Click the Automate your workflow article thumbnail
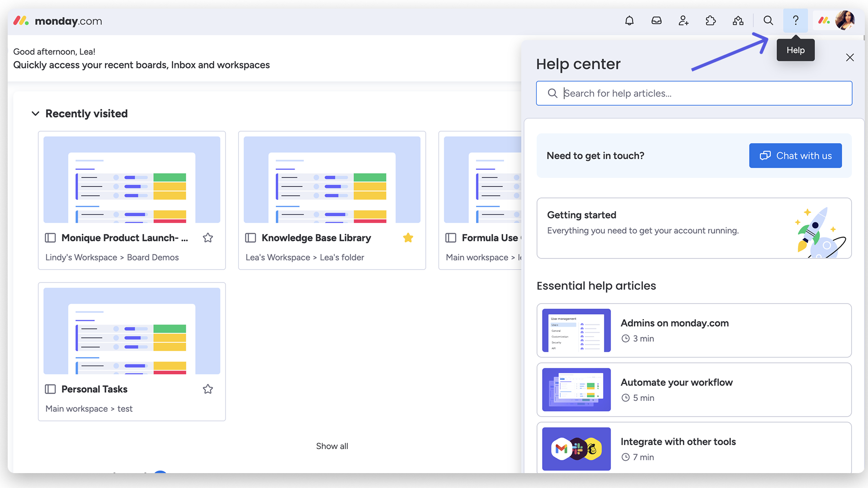868x488 pixels. 576,389
